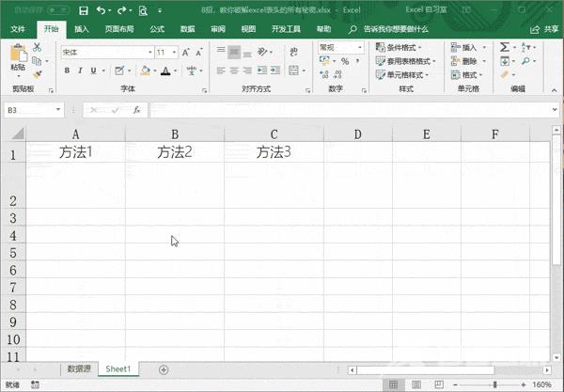The width and height of the screenshot is (564, 392).
Task: Switch to the Page Layout tab
Action: [119, 29]
